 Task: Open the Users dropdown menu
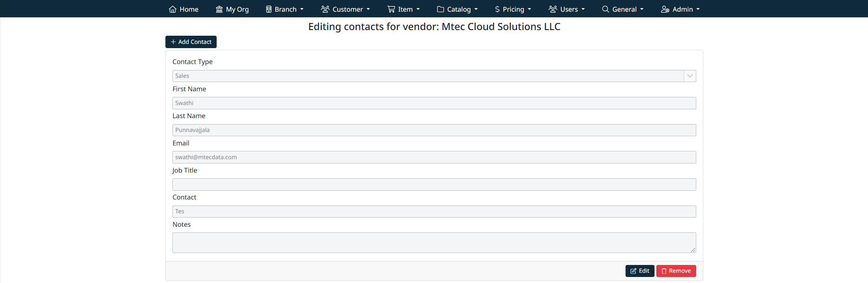pos(567,9)
